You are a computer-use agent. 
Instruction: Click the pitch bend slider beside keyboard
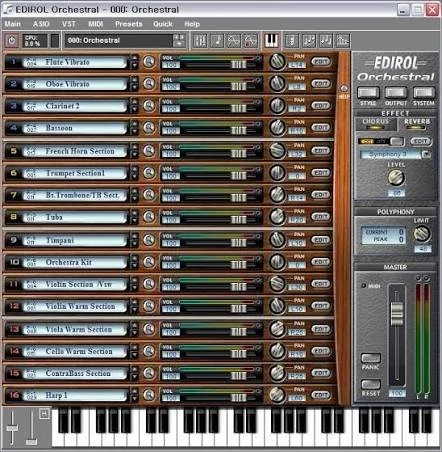click(12, 428)
